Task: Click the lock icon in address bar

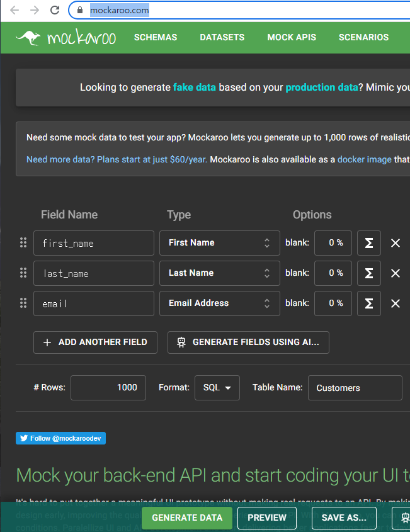Action: tap(80, 10)
